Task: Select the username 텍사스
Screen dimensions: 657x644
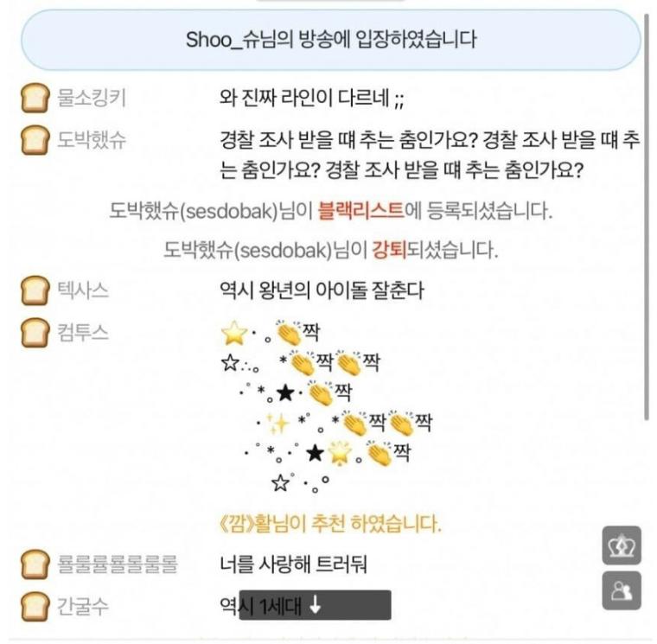Action: pyautogui.click(x=83, y=291)
